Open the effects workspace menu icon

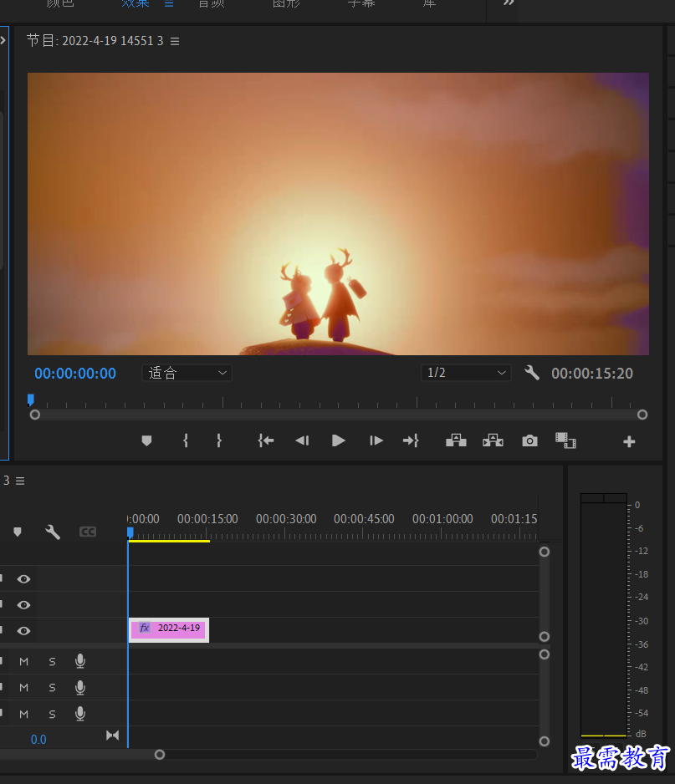(x=169, y=3)
